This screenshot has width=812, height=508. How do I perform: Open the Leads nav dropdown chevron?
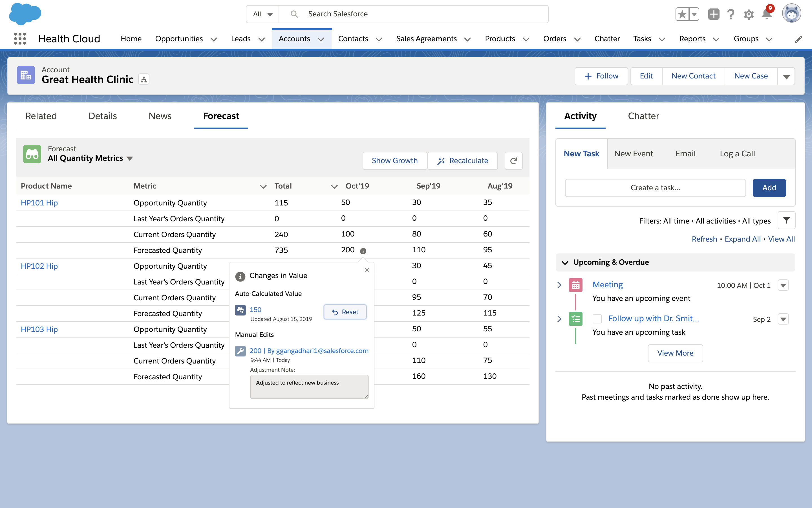point(262,39)
